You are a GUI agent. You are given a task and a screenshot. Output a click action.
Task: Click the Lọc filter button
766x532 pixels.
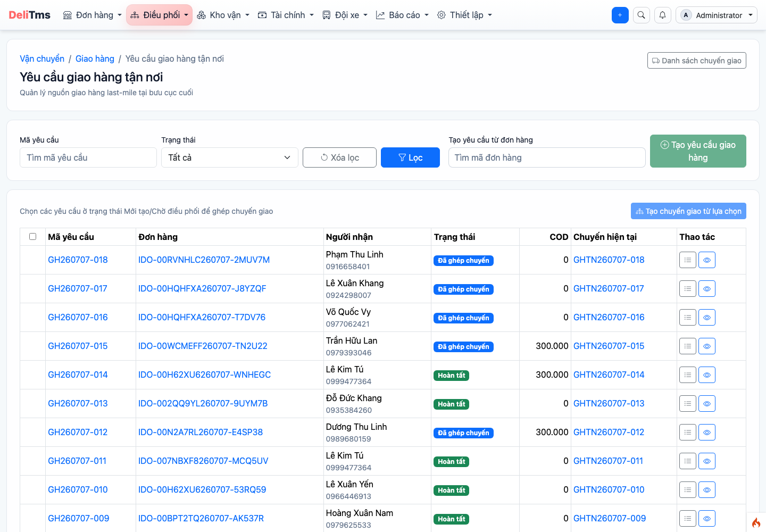pyautogui.click(x=410, y=157)
